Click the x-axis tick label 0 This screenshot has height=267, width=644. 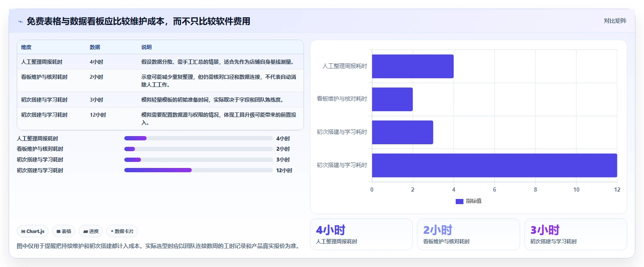point(372,190)
